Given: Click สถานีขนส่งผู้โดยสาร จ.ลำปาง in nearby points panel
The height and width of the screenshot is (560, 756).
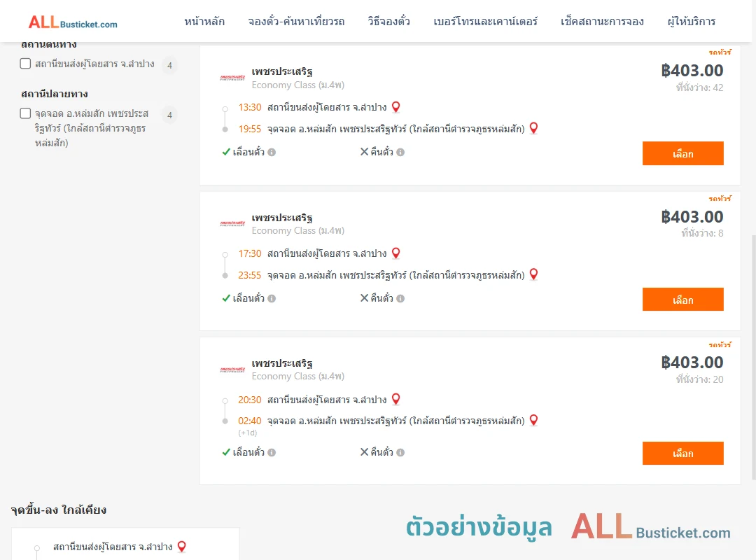Looking at the screenshot, I should click(x=113, y=547).
